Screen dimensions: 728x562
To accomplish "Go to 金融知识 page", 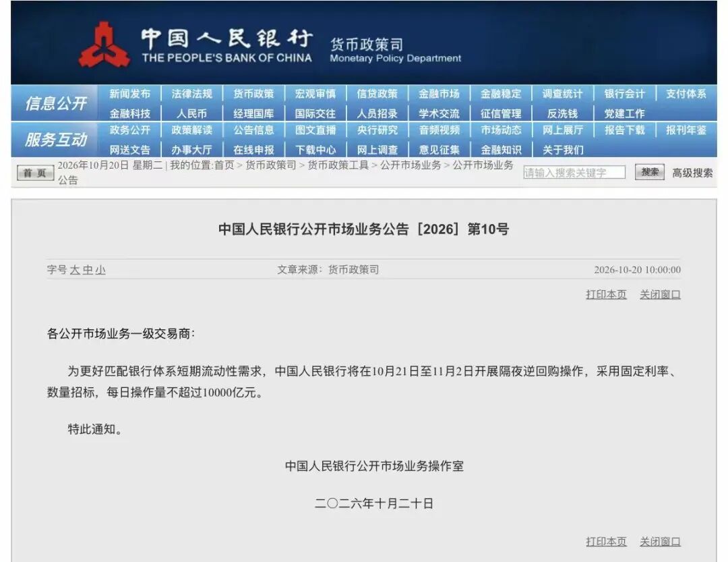I will point(500,150).
